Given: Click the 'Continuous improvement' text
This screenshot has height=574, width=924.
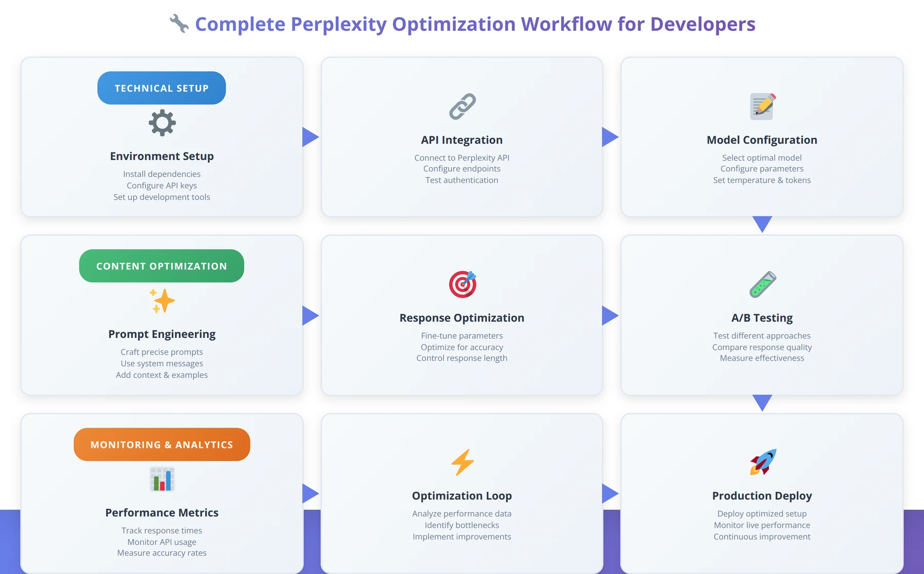Looking at the screenshot, I should [x=762, y=537].
